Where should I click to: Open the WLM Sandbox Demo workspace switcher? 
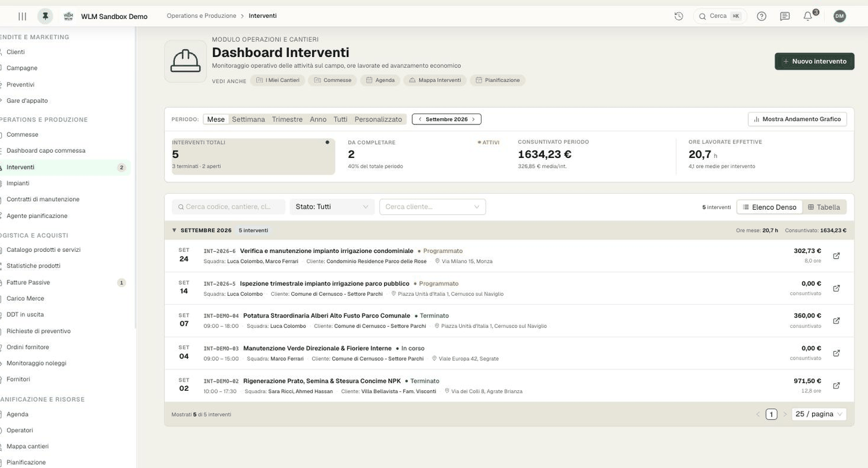[114, 16]
